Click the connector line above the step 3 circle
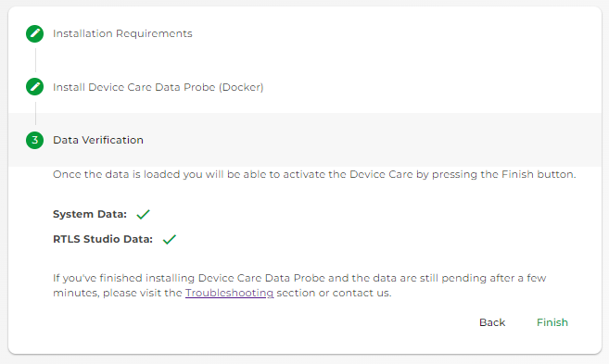 click(x=36, y=113)
